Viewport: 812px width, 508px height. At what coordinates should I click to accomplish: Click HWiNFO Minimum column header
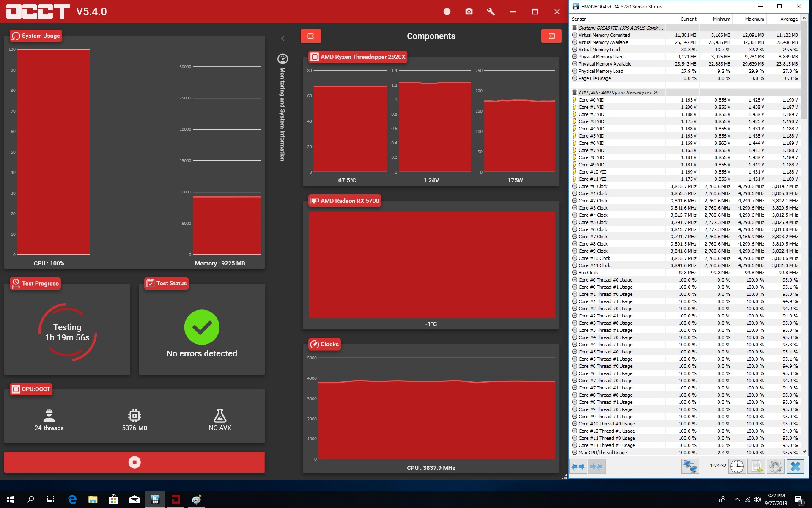(716, 19)
